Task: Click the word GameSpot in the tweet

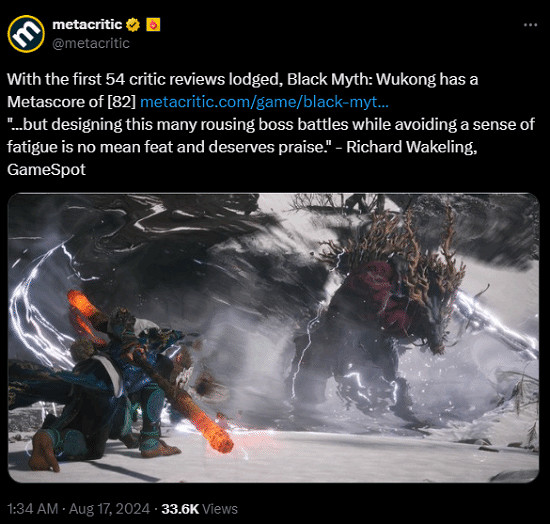Action: (46, 170)
